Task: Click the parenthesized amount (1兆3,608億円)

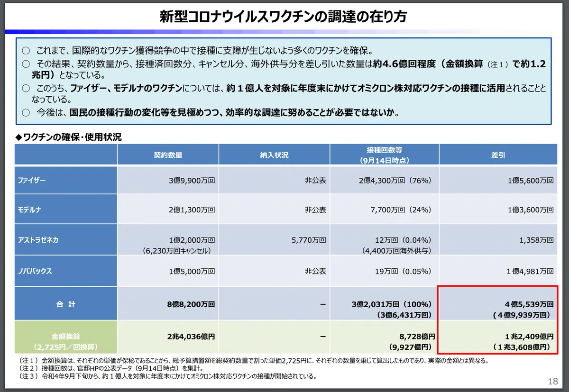Action: tap(521, 347)
